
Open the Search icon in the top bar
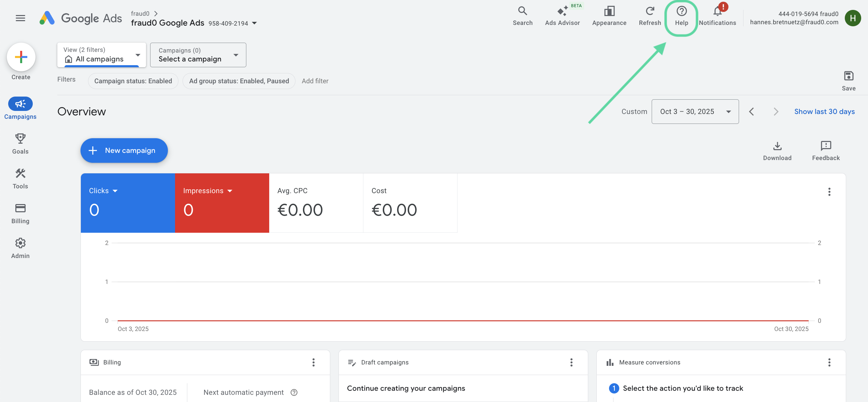click(522, 15)
